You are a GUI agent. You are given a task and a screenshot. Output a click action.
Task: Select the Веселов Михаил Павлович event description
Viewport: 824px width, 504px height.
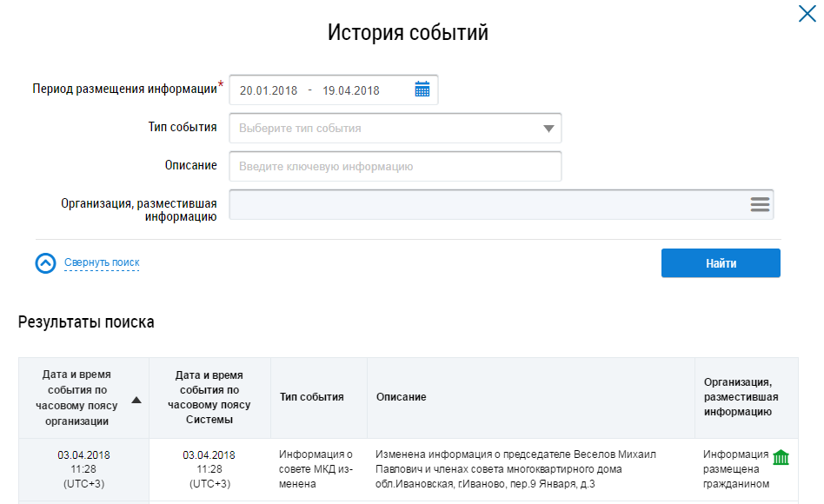pos(517,469)
